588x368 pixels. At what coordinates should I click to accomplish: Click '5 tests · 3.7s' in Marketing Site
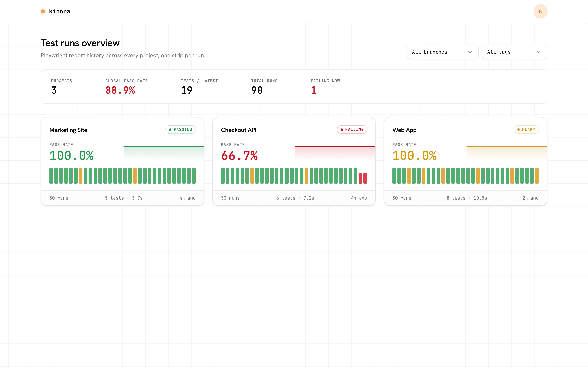tap(124, 198)
